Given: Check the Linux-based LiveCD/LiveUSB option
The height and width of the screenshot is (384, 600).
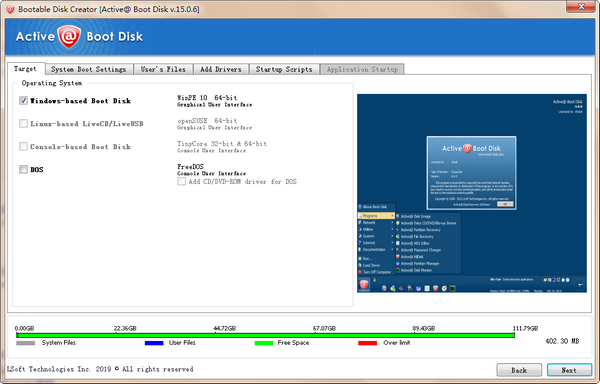Looking at the screenshot, I should click(x=23, y=124).
